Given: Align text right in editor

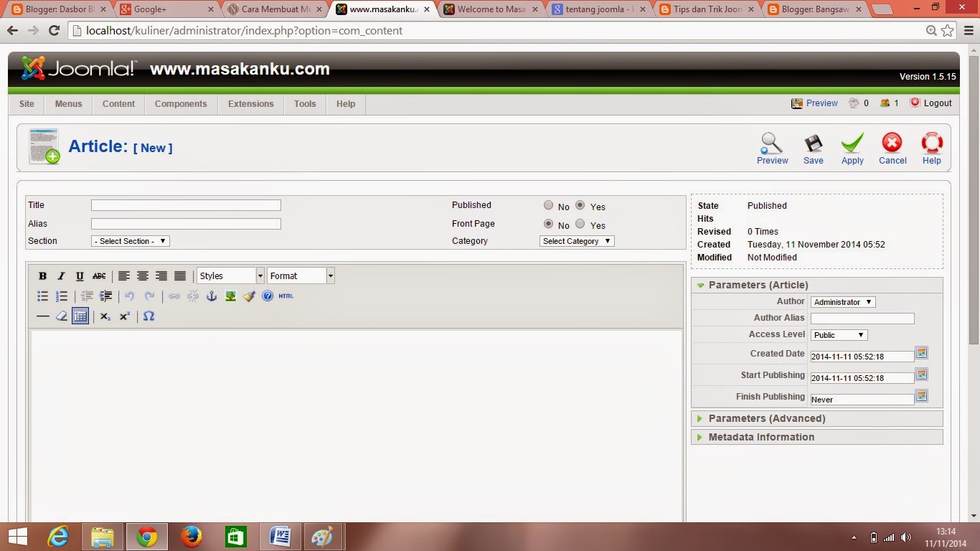Looking at the screenshot, I should [x=161, y=276].
